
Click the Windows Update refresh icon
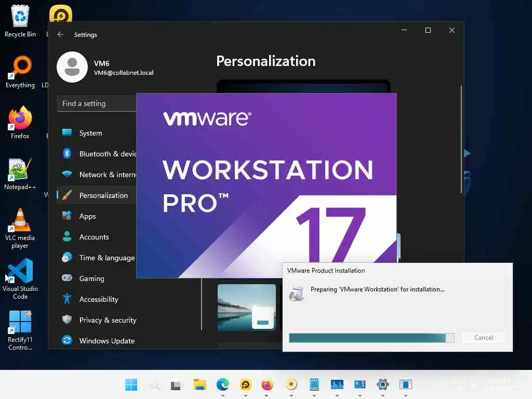(x=67, y=340)
